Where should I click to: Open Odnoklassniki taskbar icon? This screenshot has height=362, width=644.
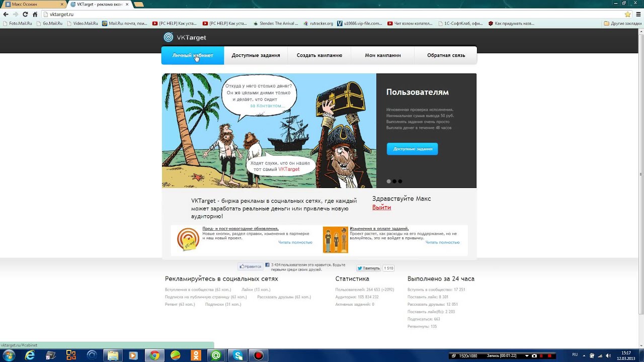(x=196, y=355)
